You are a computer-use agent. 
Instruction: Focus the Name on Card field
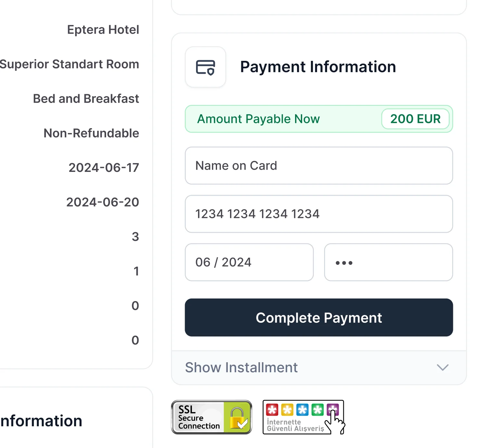pos(319,166)
